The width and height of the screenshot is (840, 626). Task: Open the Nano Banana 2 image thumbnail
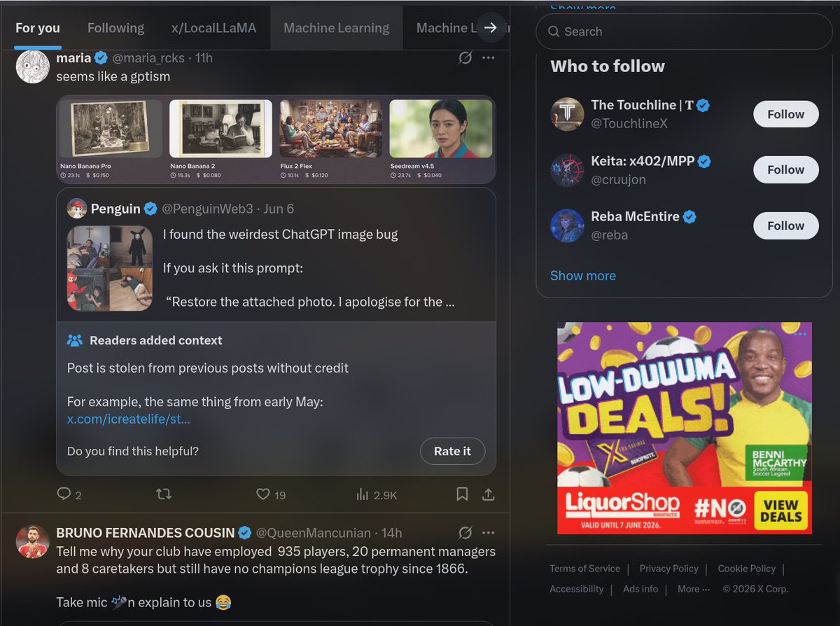(x=220, y=129)
